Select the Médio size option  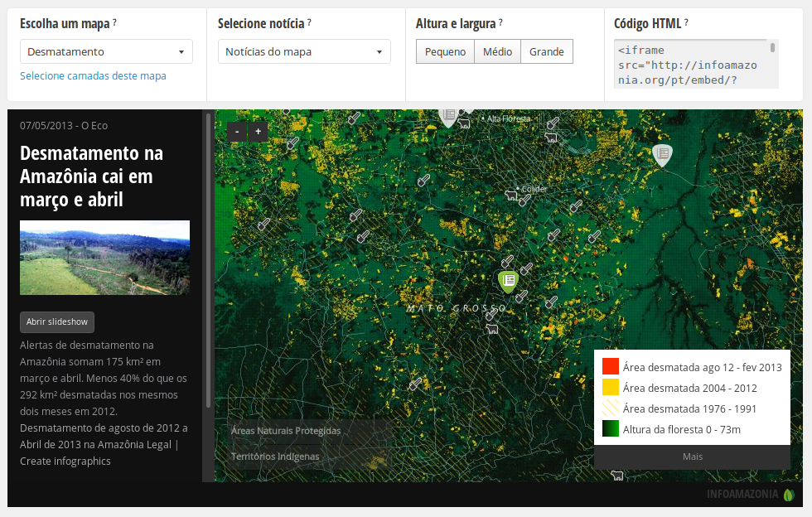point(498,52)
